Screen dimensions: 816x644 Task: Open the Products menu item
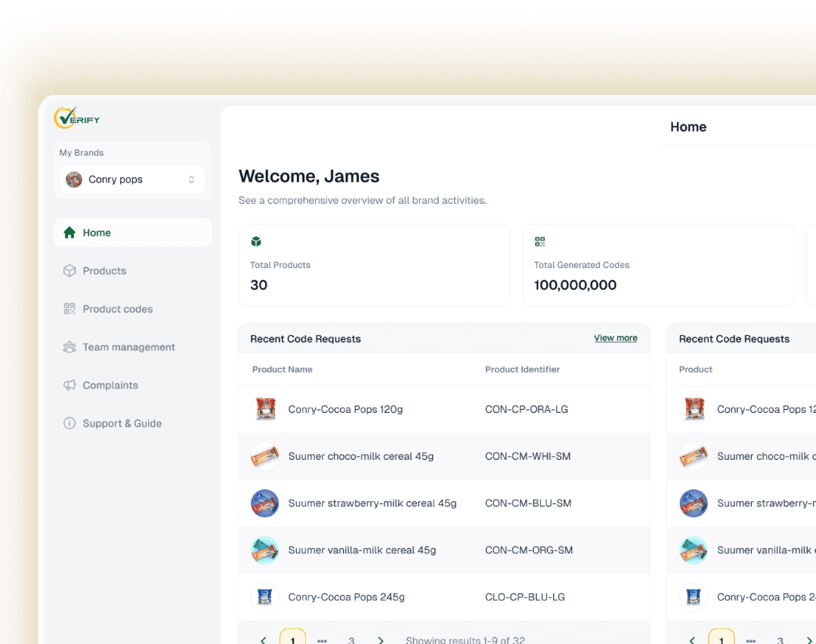point(104,271)
